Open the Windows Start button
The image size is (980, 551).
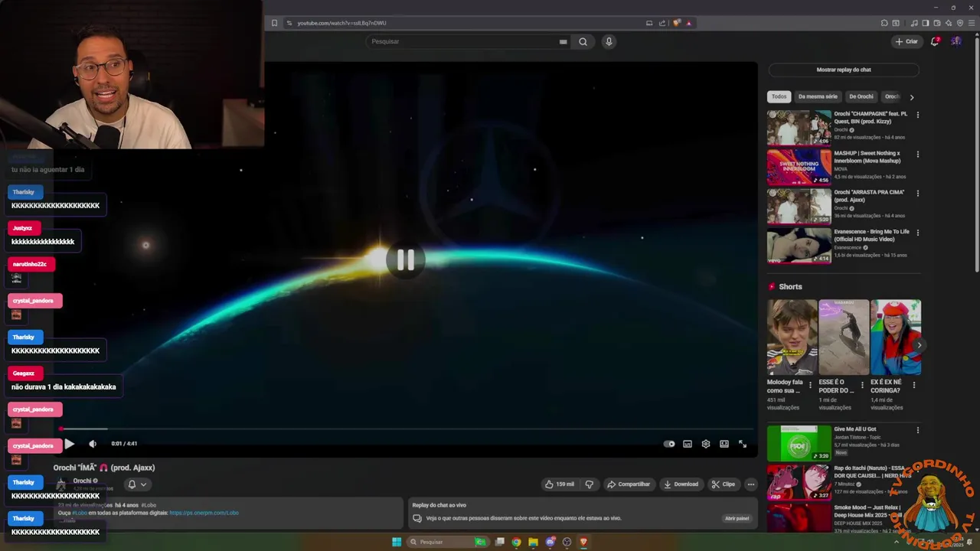coord(397,542)
